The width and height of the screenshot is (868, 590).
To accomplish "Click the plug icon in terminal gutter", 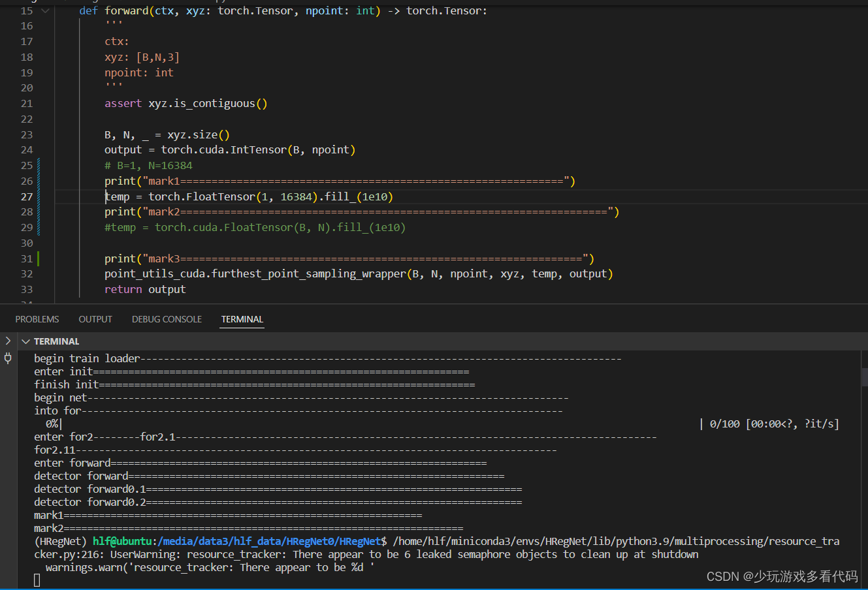I will [8, 358].
